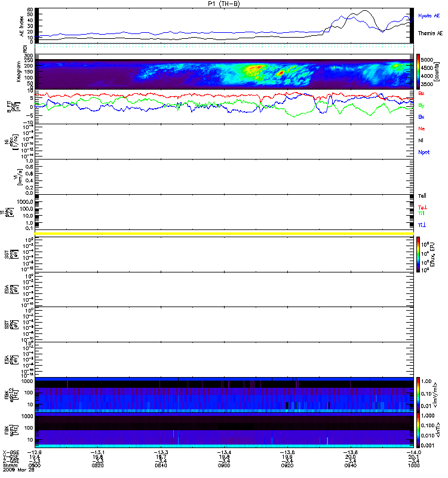Image resolution: width=448 pixels, height=478 pixels.
Task: Click the keogram counts color bar
Action: click(419, 72)
